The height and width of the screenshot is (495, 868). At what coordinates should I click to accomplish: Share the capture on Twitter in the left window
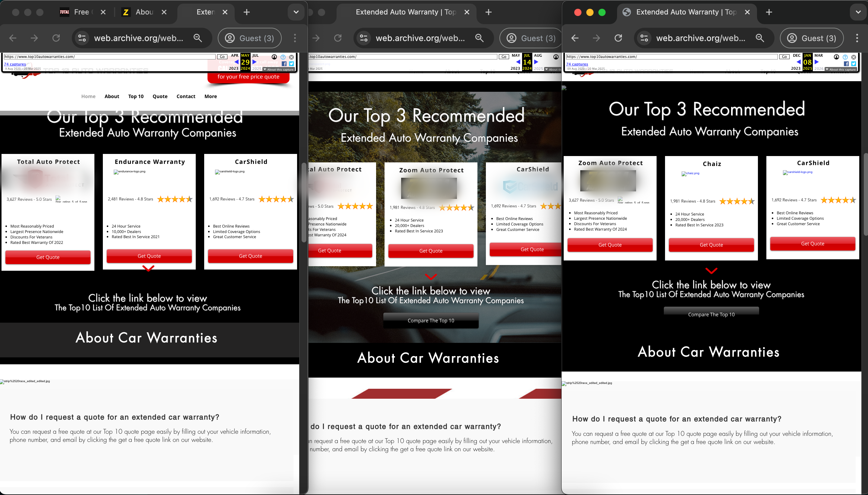click(291, 64)
